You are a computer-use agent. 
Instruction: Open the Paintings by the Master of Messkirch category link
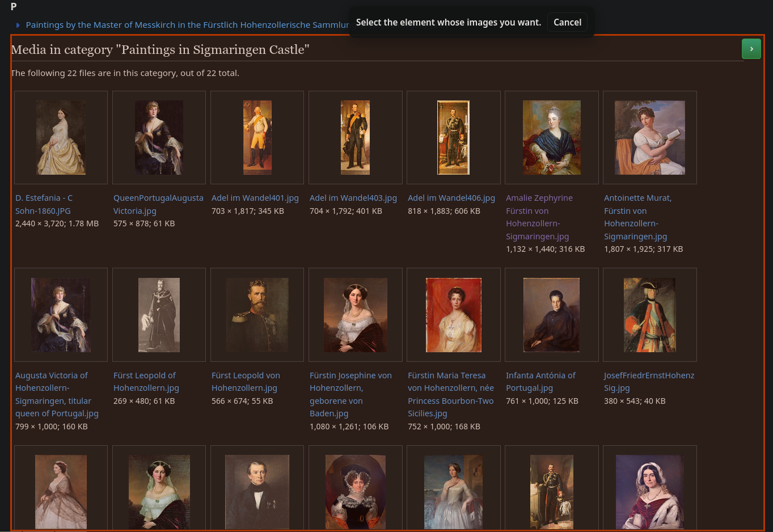click(x=187, y=25)
